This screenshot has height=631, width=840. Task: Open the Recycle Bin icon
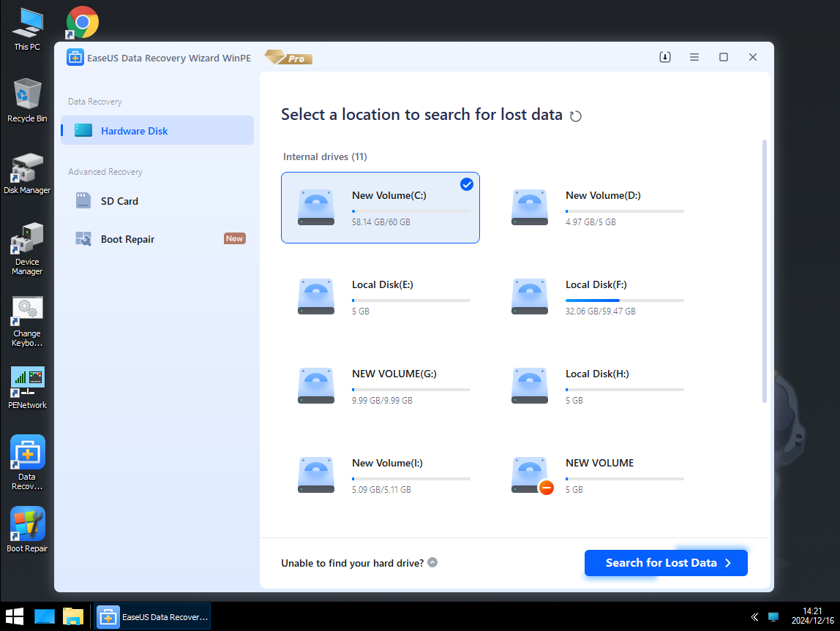click(27, 101)
